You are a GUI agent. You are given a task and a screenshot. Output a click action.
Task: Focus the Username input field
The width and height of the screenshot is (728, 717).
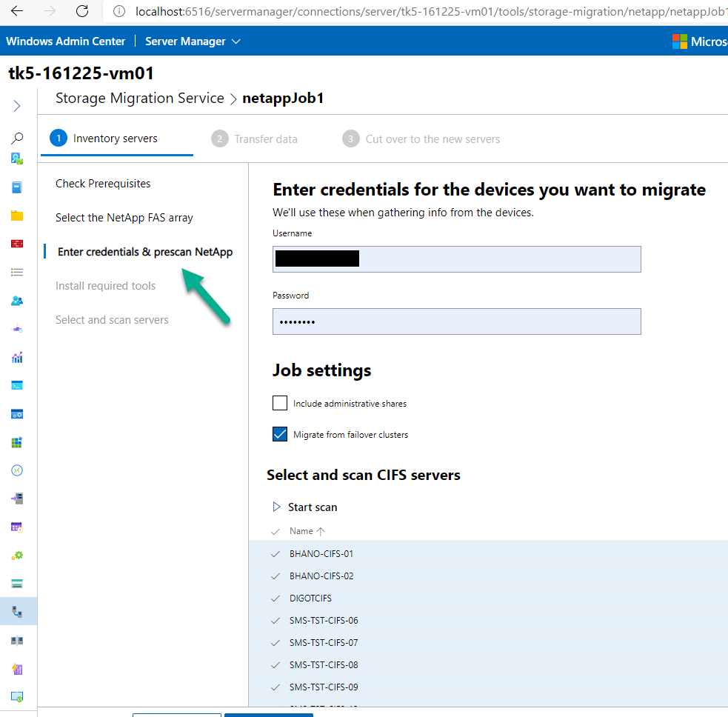click(456, 259)
